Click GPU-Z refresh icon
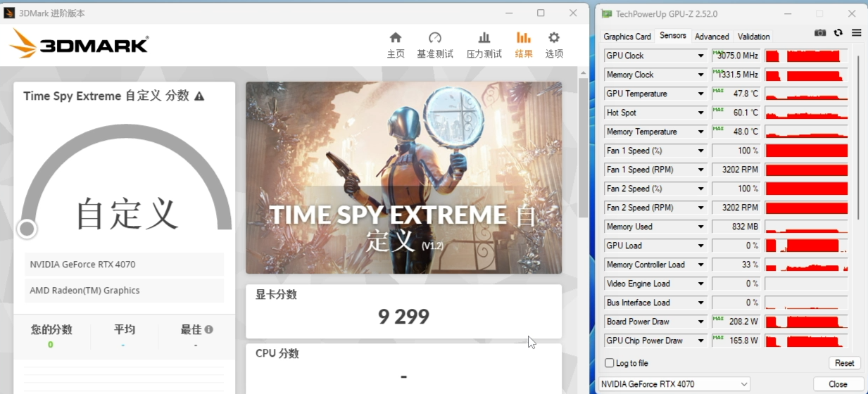Image resolution: width=868 pixels, height=394 pixels. [x=838, y=33]
